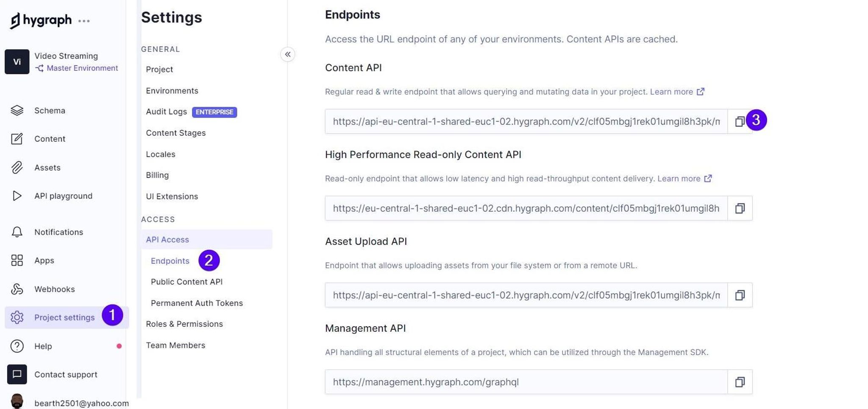The width and height of the screenshot is (868, 409).
Task: Click the High Performance Read-only URL field
Action: coord(526,208)
